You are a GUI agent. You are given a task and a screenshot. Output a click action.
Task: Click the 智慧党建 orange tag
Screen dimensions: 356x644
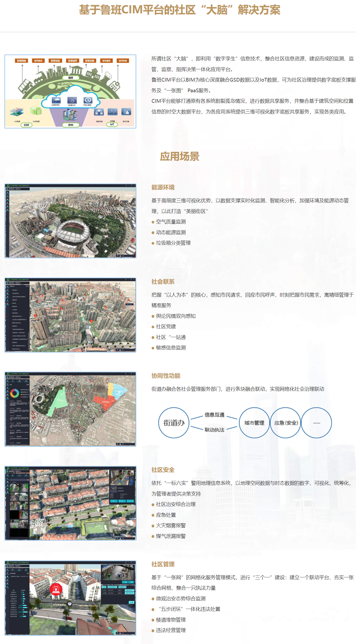(x=90, y=61)
